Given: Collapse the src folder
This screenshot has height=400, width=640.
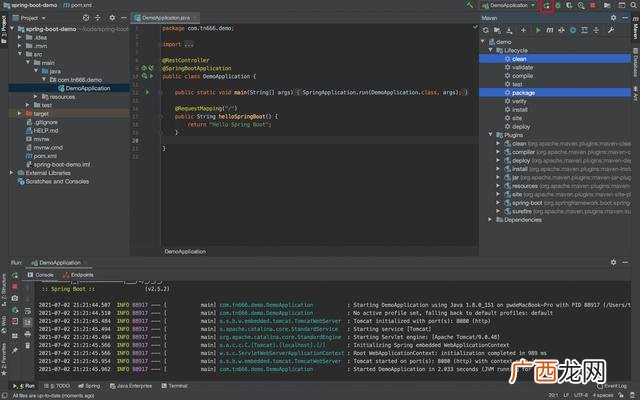Looking at the screenshot, I should tap(19, 54).
